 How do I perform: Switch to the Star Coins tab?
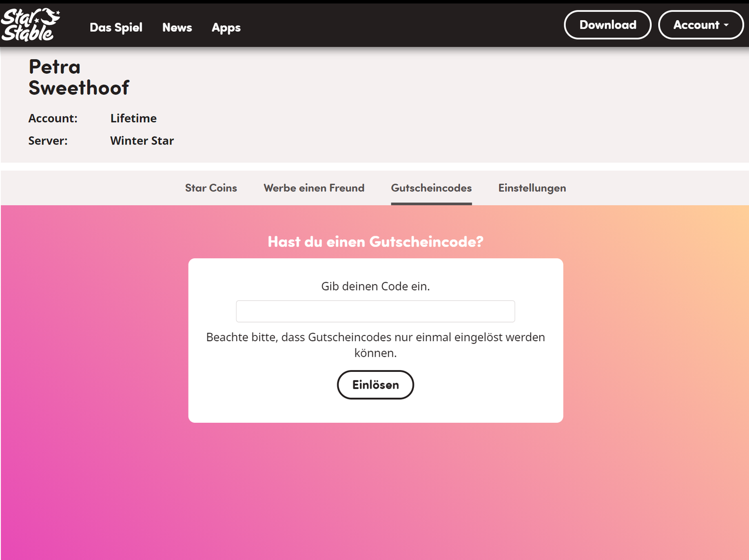point(210,188)
